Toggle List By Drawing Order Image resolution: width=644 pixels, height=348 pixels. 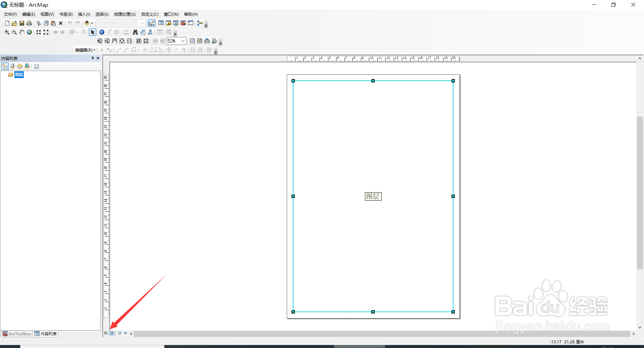(x=5, y=66)
